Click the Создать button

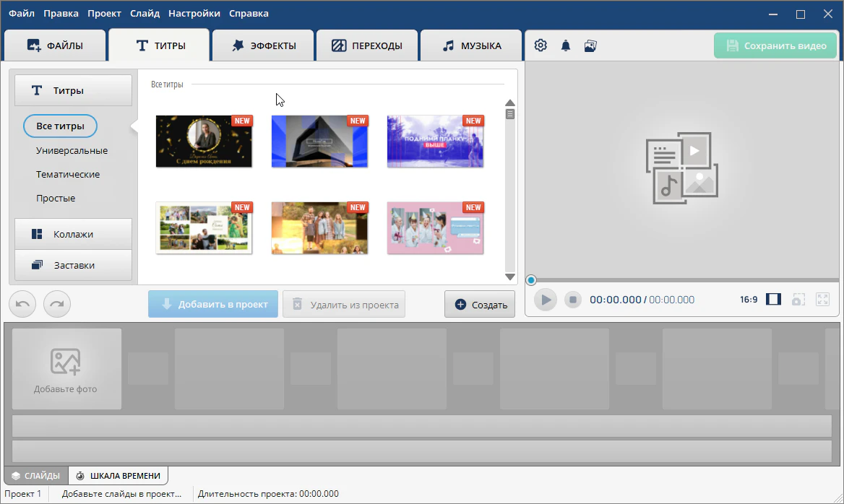(480, 305)
